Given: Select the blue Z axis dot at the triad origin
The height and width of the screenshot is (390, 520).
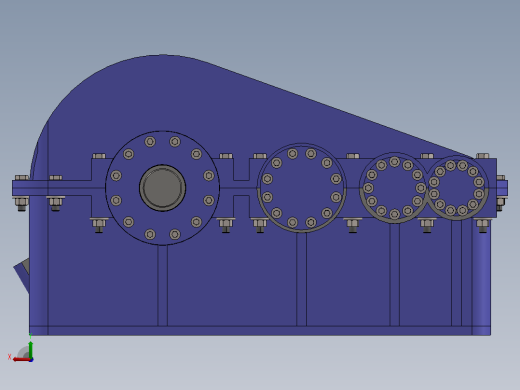Looking at the screenshot, I should click(x=31, y=360).
